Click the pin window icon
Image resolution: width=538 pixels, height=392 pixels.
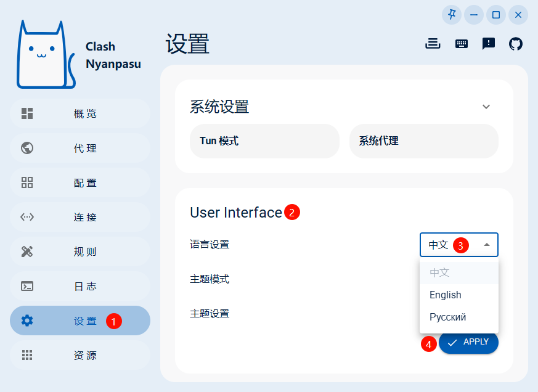pyautogui.click(x=452, y=15)
